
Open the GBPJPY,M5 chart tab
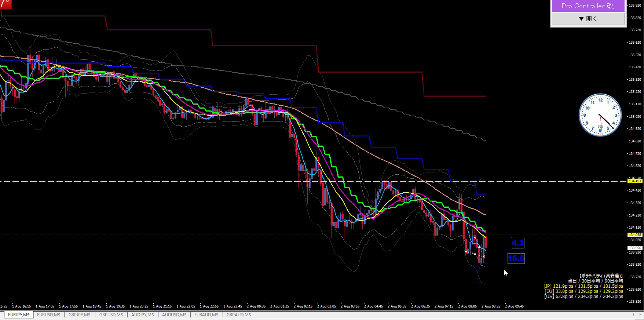[79, 315]
